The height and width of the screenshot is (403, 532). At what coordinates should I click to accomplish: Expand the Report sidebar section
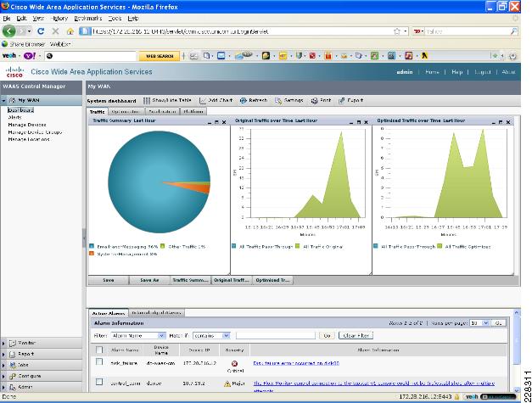3,354
